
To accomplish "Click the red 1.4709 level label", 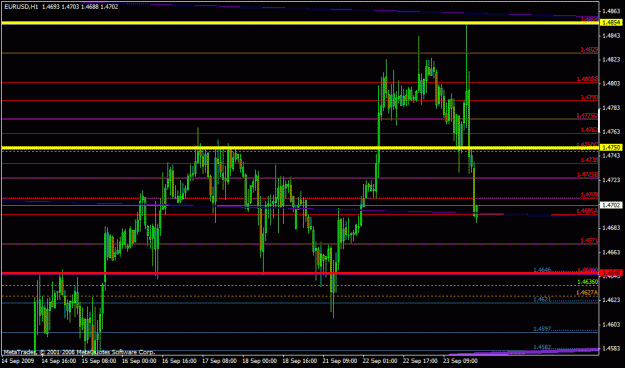I will click(x=589, y=195).
